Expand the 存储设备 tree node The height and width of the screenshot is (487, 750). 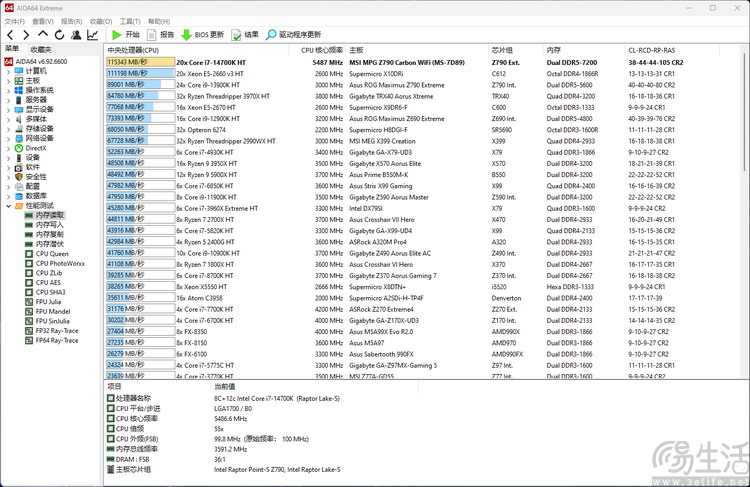[8, 129]
